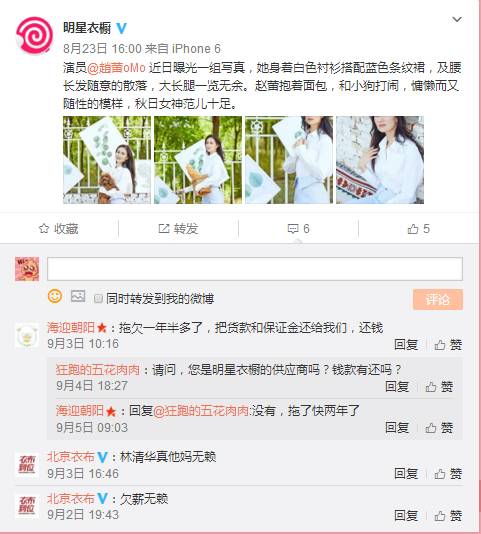Like the 欠薪无赖 comment
The image size is (481, 534).
(448, 516)
